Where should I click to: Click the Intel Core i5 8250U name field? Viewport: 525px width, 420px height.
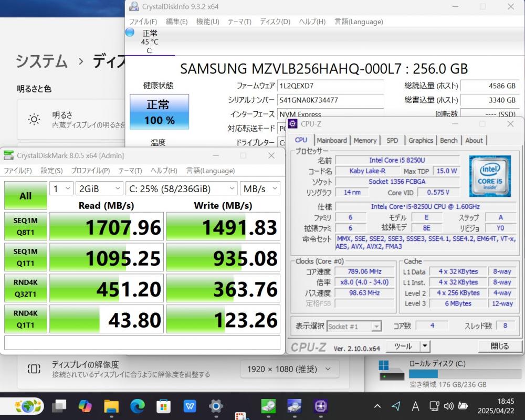point(397,160)
